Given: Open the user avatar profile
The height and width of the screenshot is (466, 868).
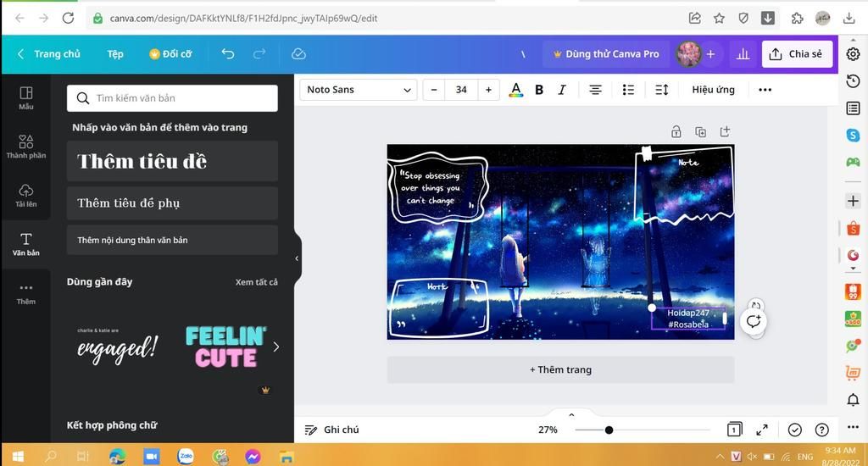Looking at the screenshot, I should coord(688,53).
